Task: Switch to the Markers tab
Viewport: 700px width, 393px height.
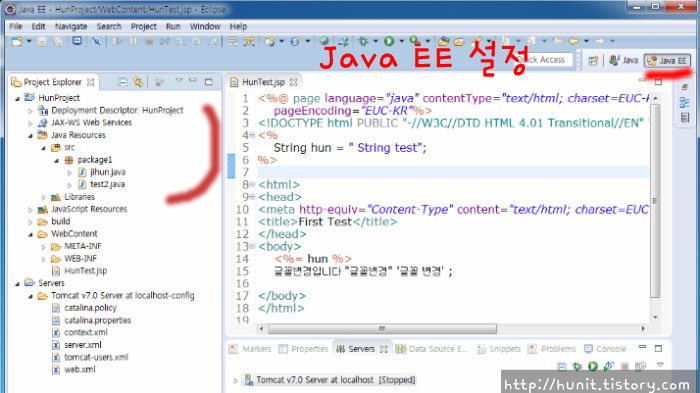Action: click(x=250, y=349)
